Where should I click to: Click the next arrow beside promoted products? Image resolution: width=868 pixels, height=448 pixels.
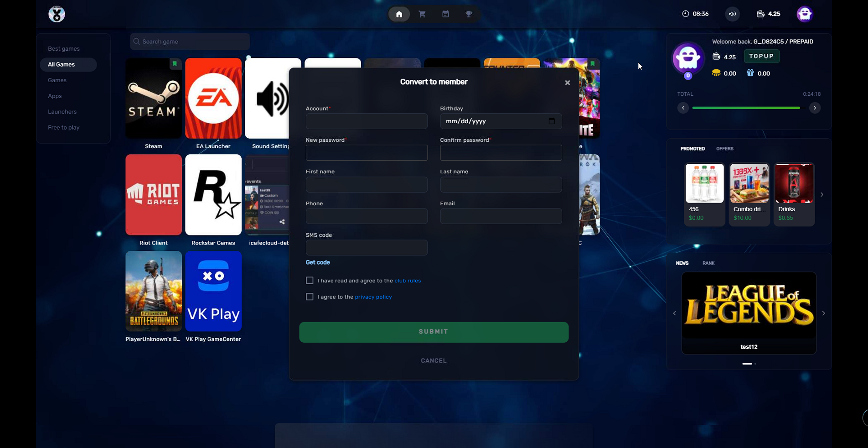coord(822,195)
